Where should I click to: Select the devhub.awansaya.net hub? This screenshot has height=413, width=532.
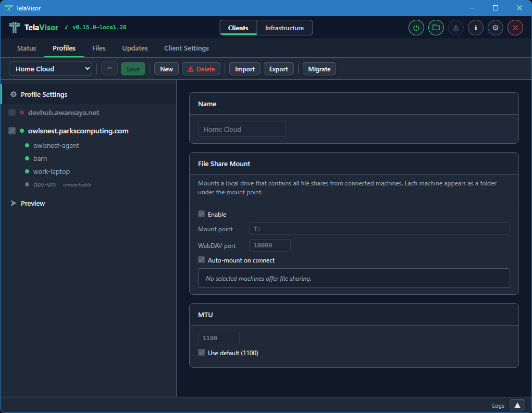tap(64, 112)
